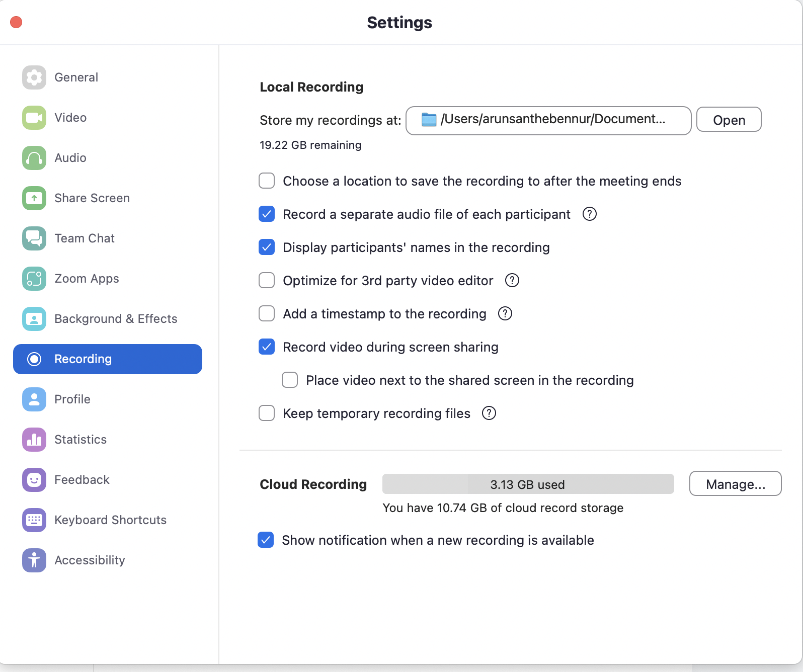This screenshot has width=803, height=672.
Task: Click the blue folder icon in path field
Action: [429, 120]
